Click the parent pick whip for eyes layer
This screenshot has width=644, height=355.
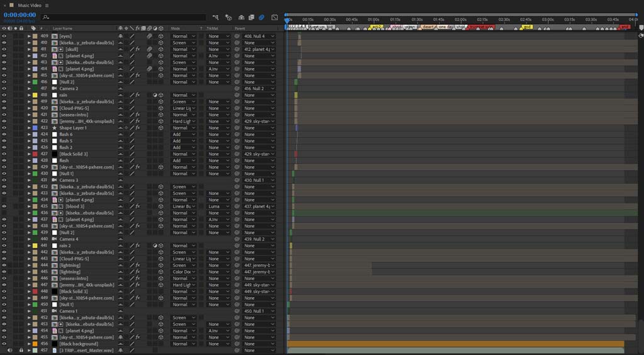237,36
